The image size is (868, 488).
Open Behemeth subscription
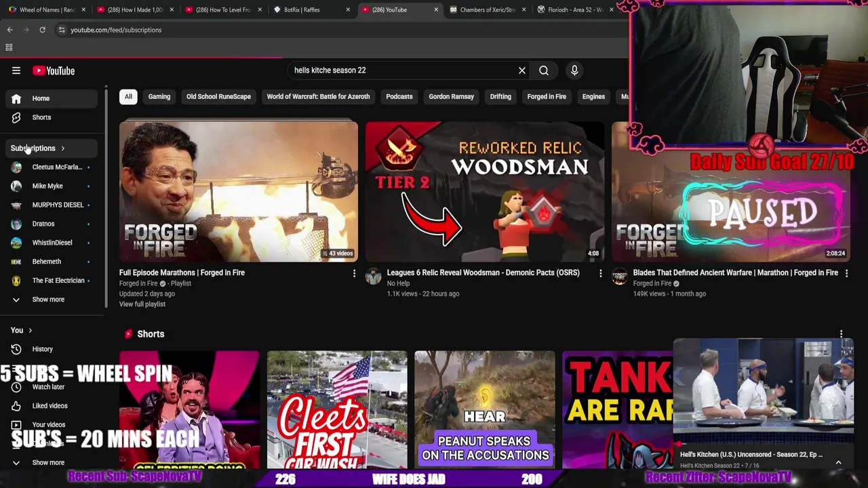(52, 262)
